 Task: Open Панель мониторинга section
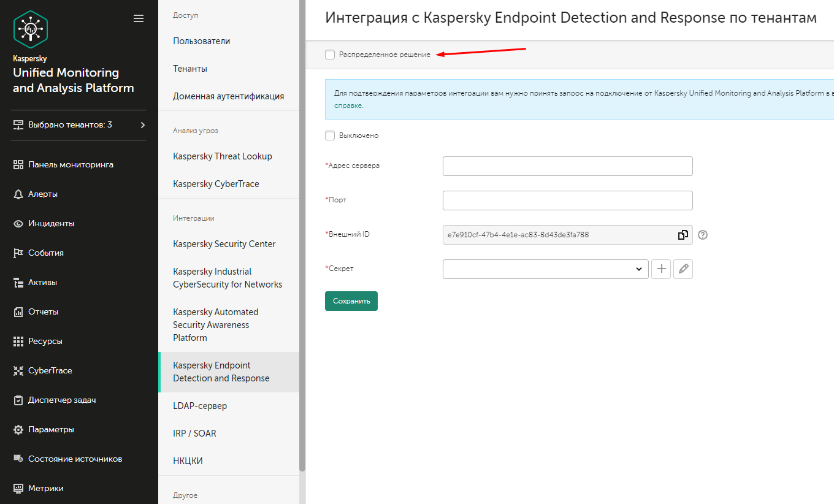pyautogui.click(x=71, y=164)
